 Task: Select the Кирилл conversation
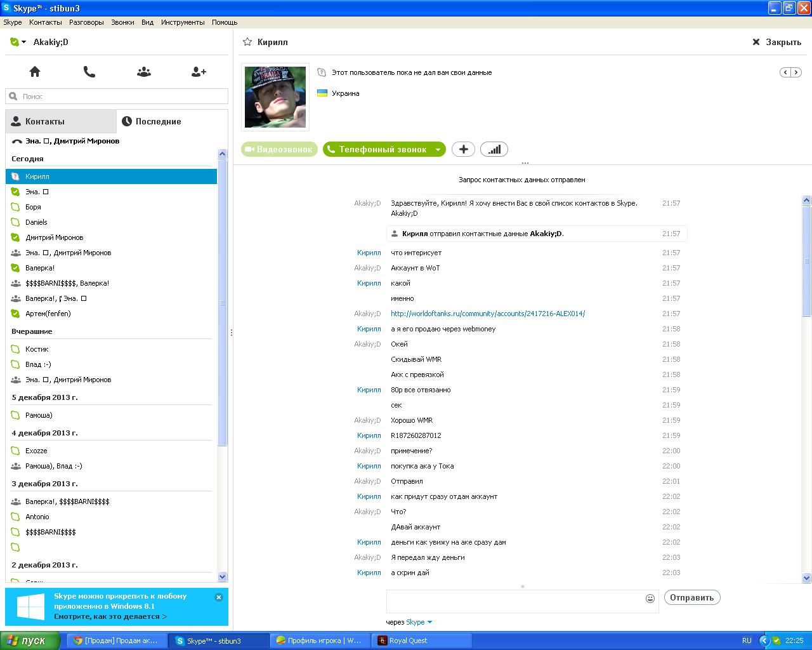pos(111,176)
